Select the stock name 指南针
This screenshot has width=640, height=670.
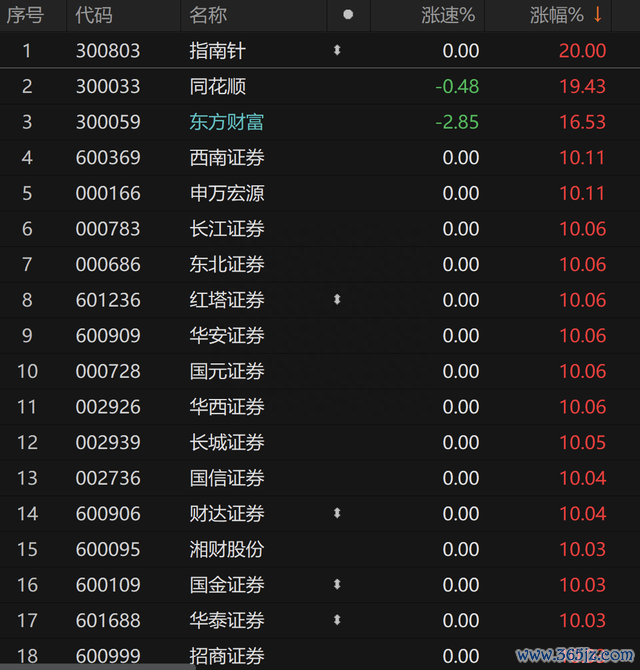(217, 51)
